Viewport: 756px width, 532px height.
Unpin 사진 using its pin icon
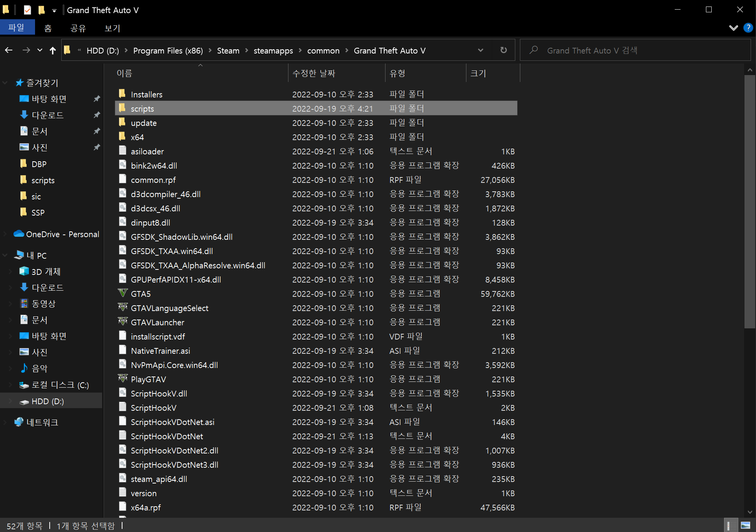point(97,147)
